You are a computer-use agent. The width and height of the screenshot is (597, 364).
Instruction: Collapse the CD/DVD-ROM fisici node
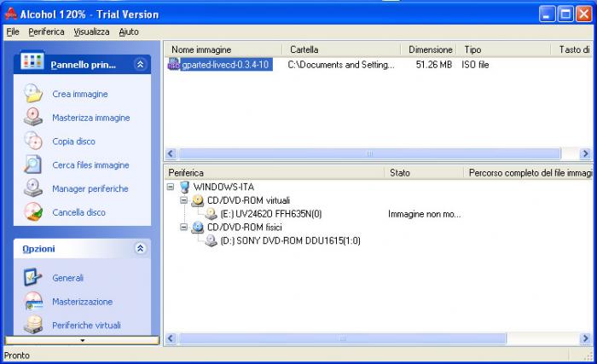point(184,227)
